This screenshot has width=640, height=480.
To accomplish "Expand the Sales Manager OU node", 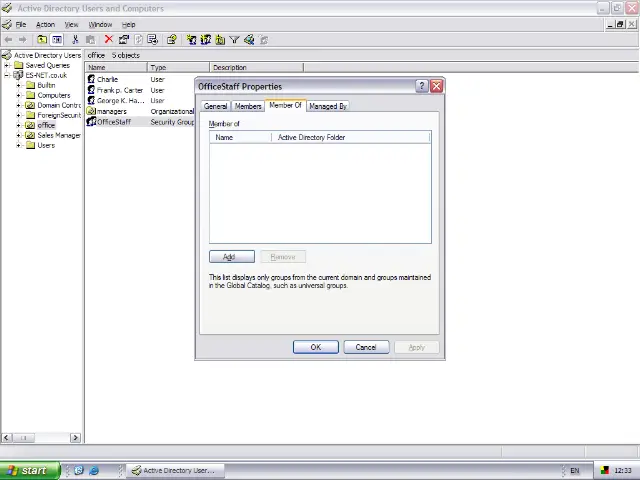I will (18, 135).
